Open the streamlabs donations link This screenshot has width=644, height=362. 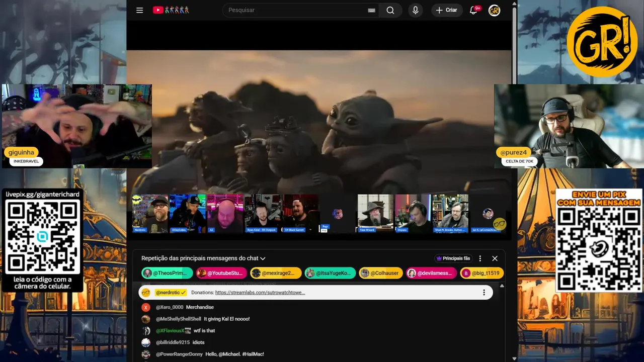(x=260, y=293)
